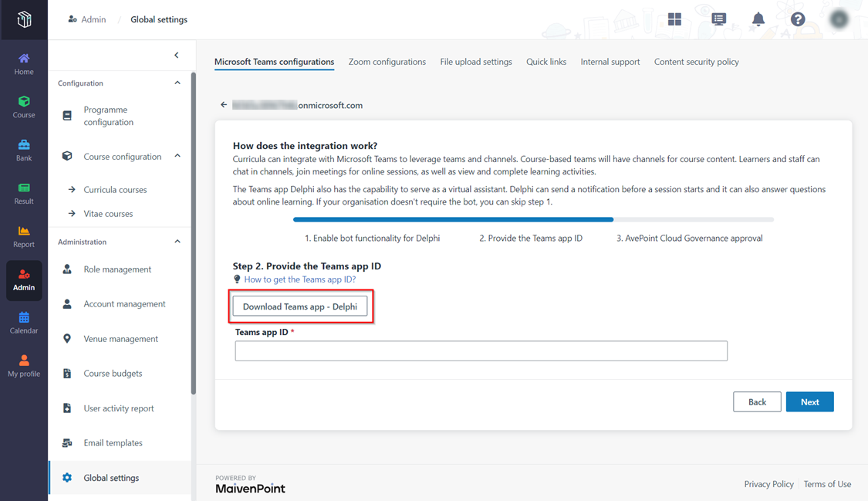The image size is (868, 501).
Task: Open the notifications bell
Action: pyautogui.click(x=758, y=19)
